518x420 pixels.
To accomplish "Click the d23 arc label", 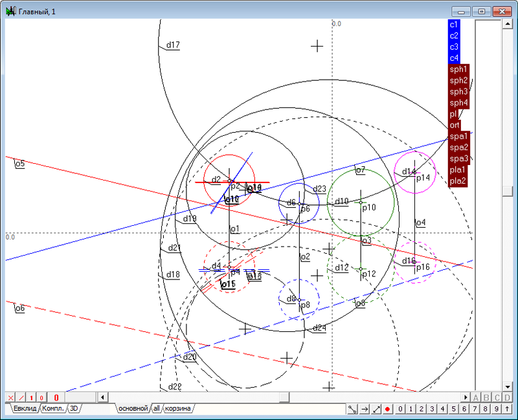I will coord(319,189).
